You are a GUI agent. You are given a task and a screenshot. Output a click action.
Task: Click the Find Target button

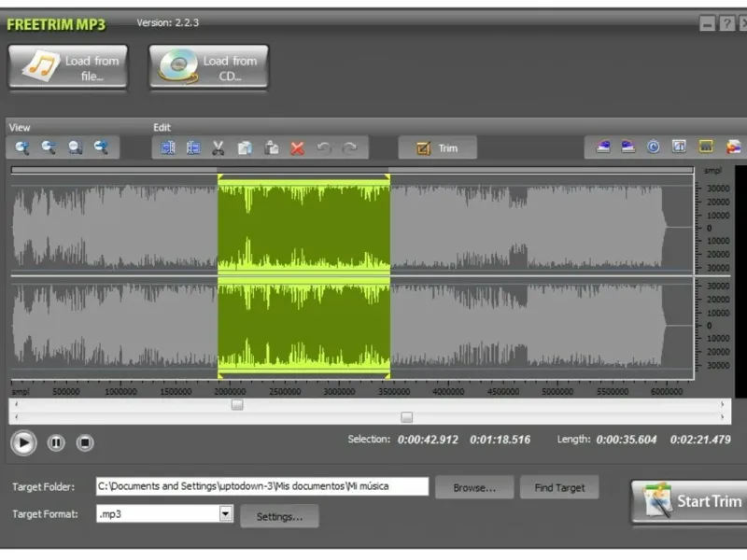tap(559, 487)
